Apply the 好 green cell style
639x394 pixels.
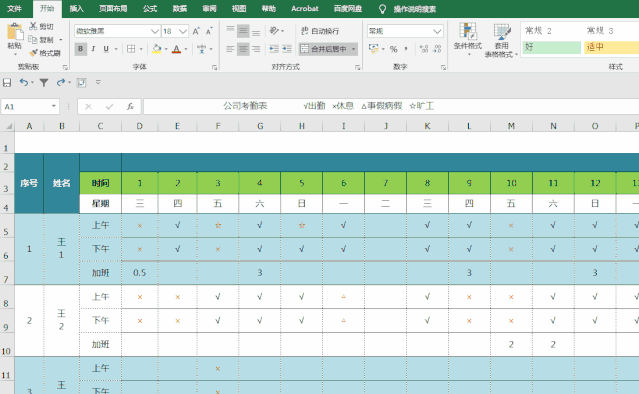[x=551, y=47]
